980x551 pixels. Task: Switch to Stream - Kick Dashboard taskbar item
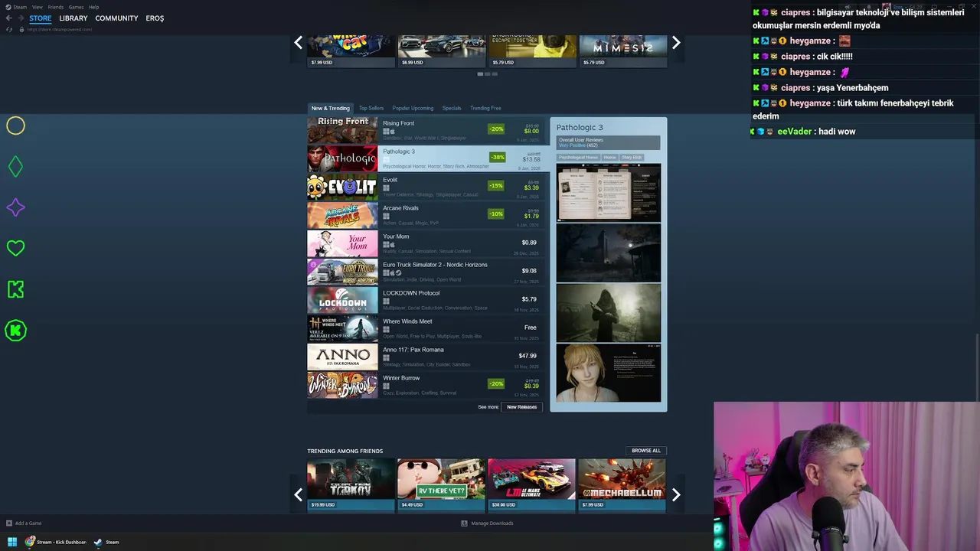(x=55, y=542)
